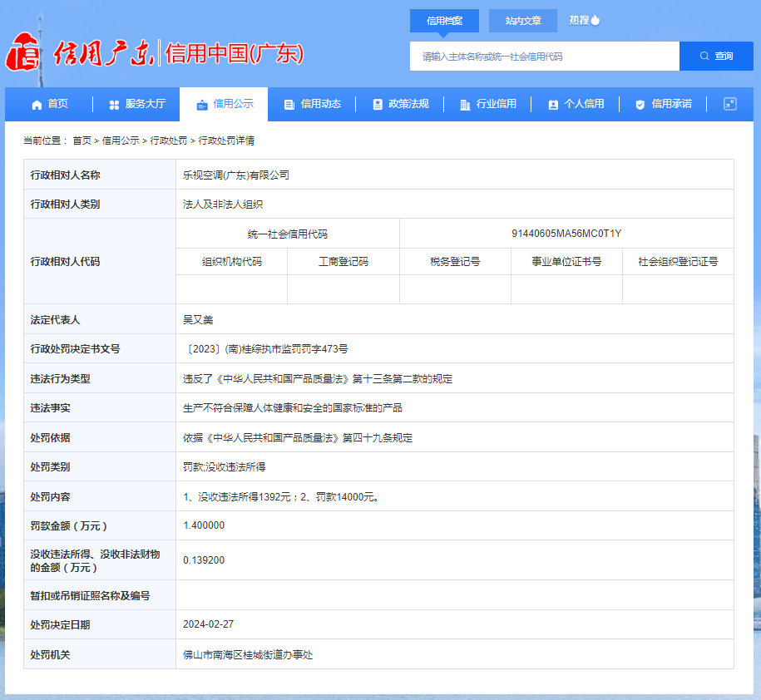Viewport: 761px width, 700px height.
Task: Select the 信用公示 navigation tab
Action: click(x=224, y=104)
